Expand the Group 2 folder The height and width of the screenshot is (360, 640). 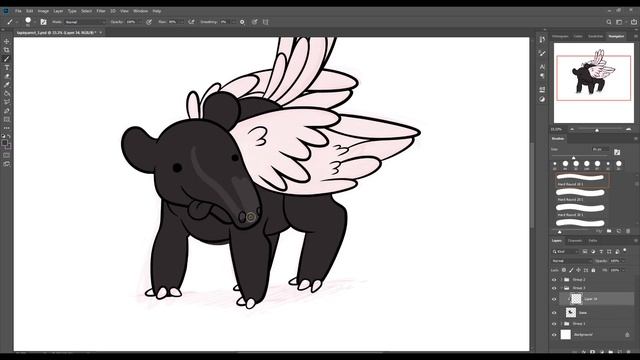coord(561,280)
